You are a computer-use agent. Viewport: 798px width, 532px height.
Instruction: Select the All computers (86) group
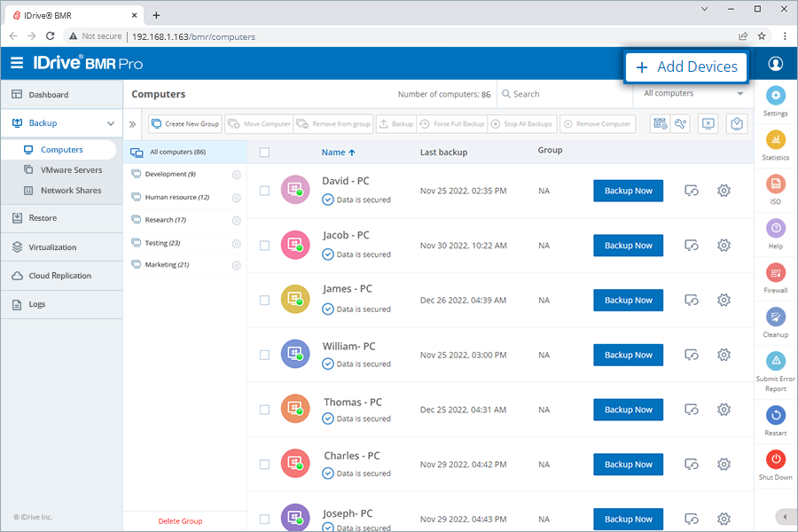click(x=185, y=152)
